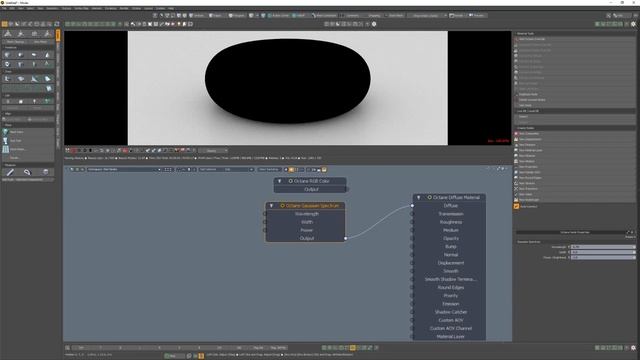The image size is (640, 360).
Task: Click the New Value icon
Action: [x=516, y=194]
